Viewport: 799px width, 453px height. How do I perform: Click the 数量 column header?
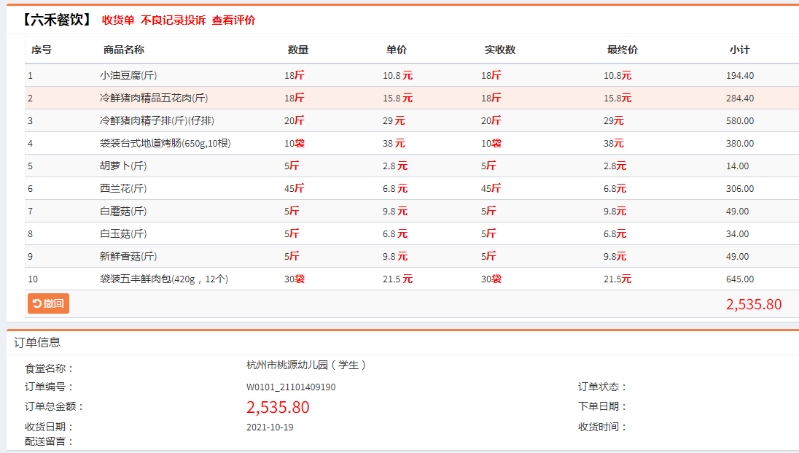[298, 50]
